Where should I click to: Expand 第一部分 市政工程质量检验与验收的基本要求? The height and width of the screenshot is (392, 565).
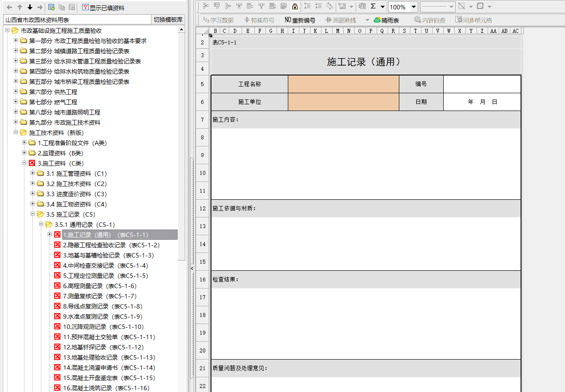tap(16, 40)
